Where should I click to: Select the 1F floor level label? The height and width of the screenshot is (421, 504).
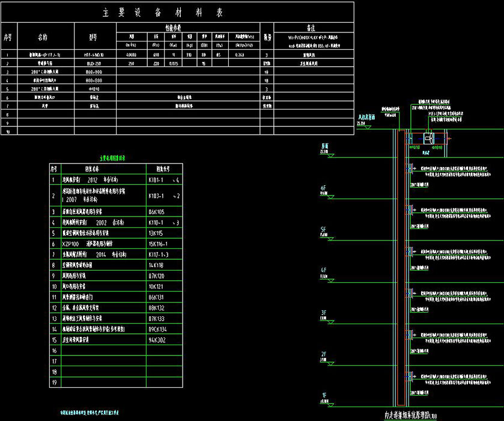coord(323,395)
